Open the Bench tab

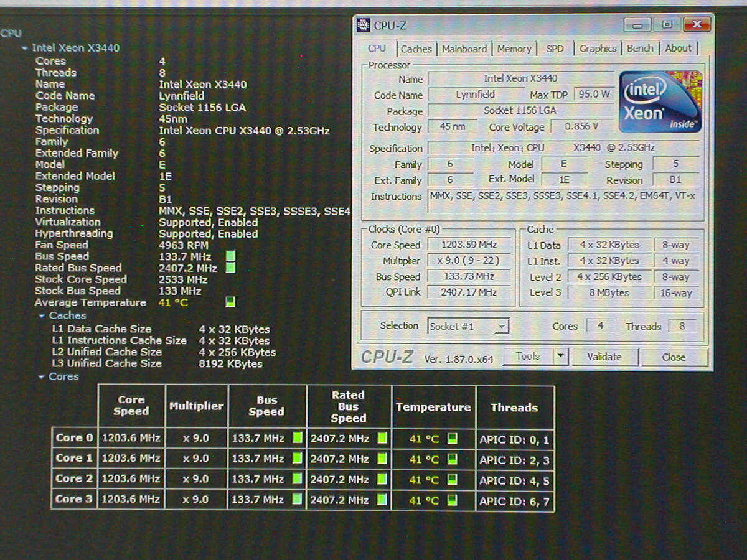click(x=640, y=49)
